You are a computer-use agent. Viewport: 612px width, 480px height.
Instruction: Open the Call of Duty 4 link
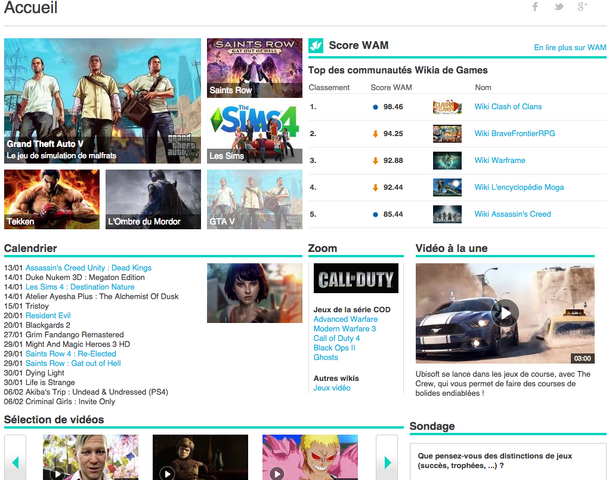tap(336, 338)
